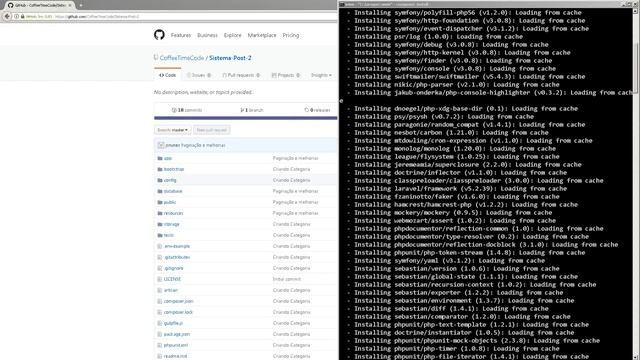
Task: Open the .gitignore file
Action: 173,269
